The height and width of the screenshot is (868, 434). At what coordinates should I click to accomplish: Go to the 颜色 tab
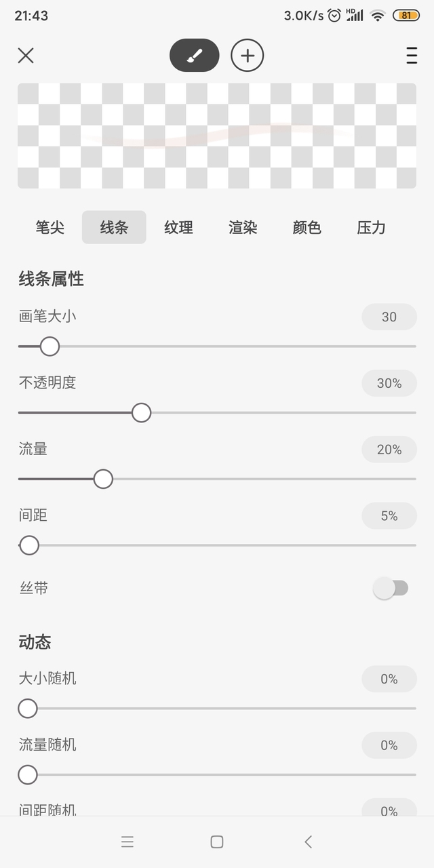click(x=307, y=227)
